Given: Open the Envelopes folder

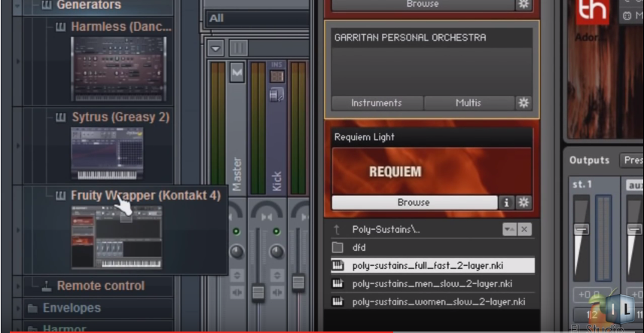Looking at the screenshot, I should pyautogui.click(x=72, y=308).
